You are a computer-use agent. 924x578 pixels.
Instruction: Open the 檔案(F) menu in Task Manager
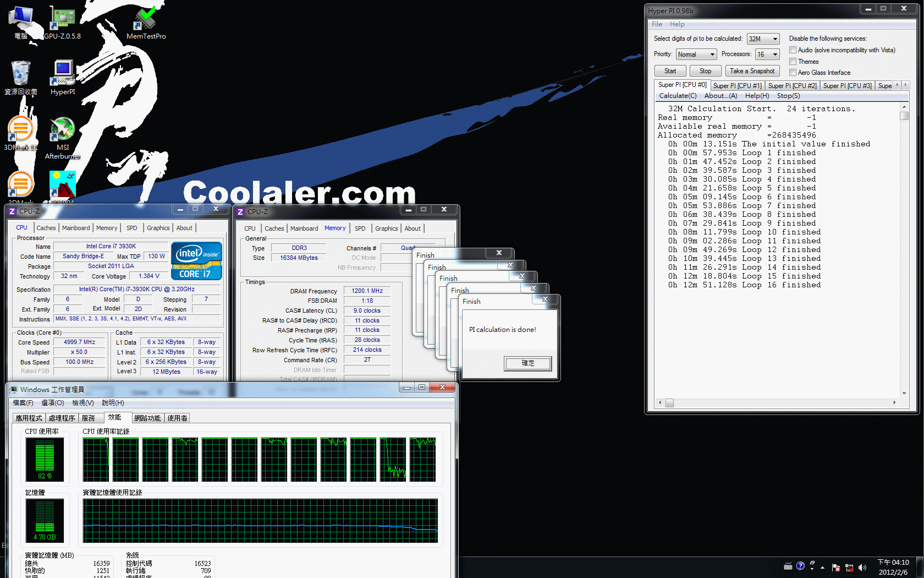tap(23, 403)
